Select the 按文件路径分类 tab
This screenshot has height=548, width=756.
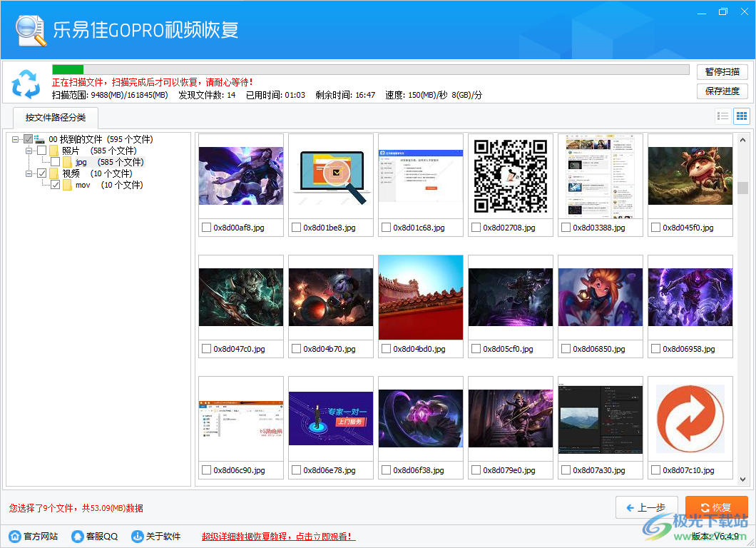[x=56, y=118]
